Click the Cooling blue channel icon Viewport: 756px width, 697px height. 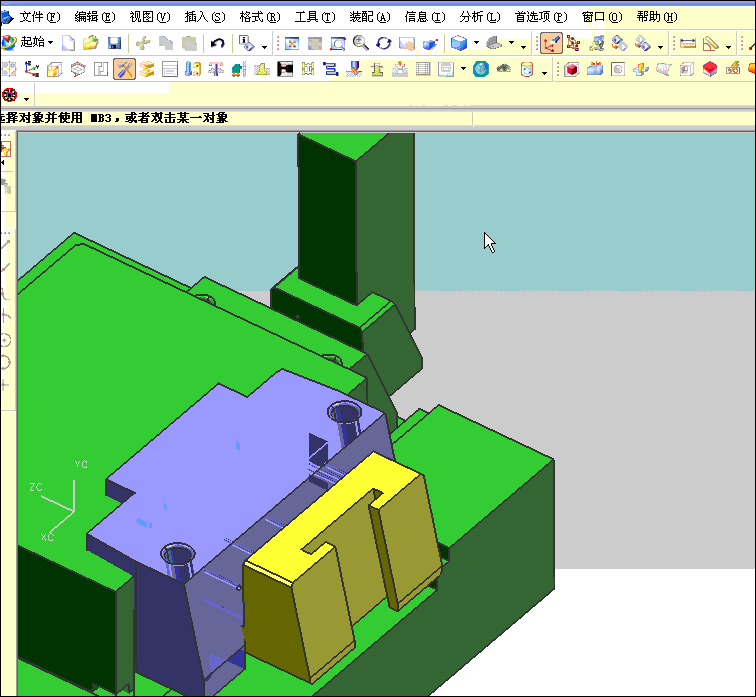(x=331, y=69)
